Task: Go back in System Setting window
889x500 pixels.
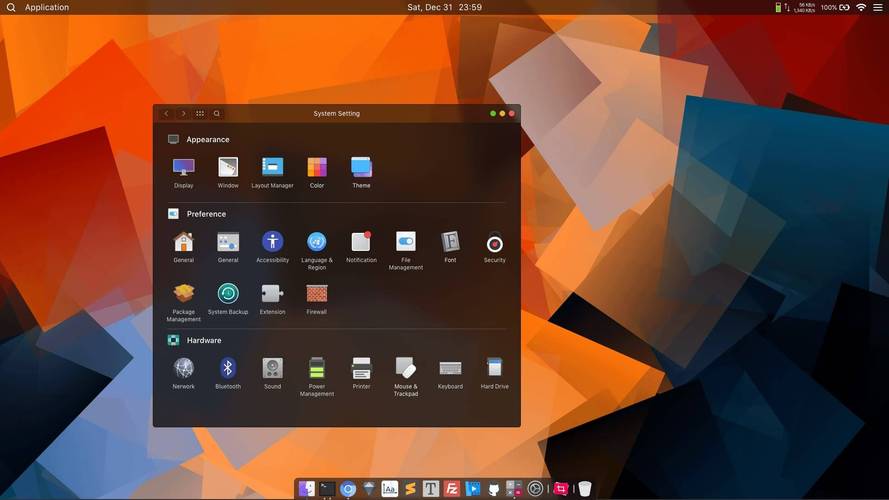Action: pyautogui.click(x=166, y=113)
